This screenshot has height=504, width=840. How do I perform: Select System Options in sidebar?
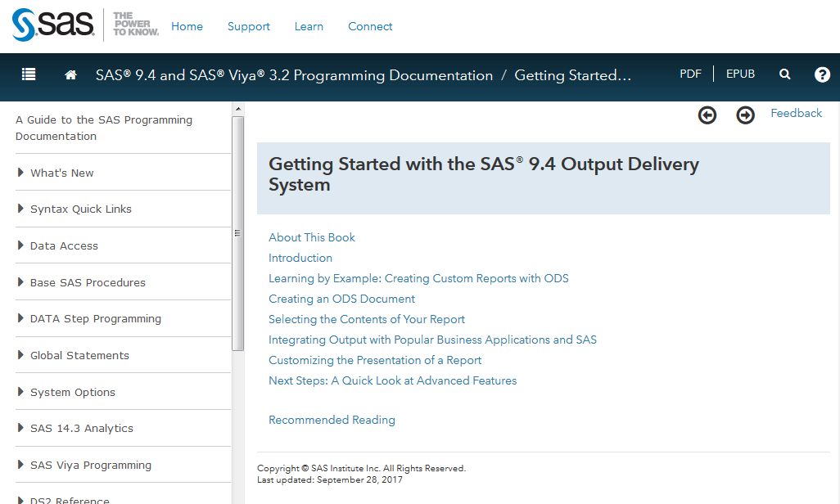[73, 392]
